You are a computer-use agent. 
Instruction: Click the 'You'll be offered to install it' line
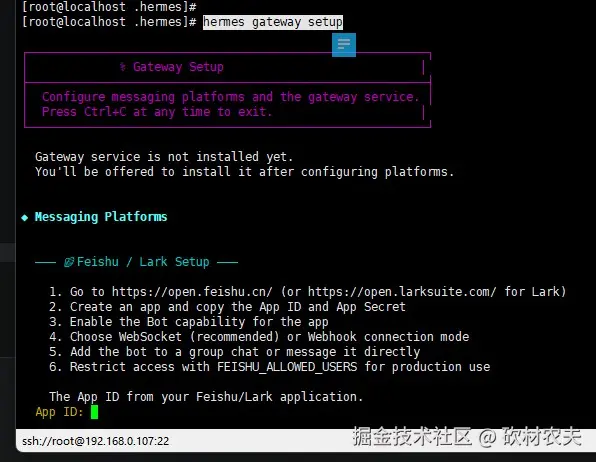(244, 171)
